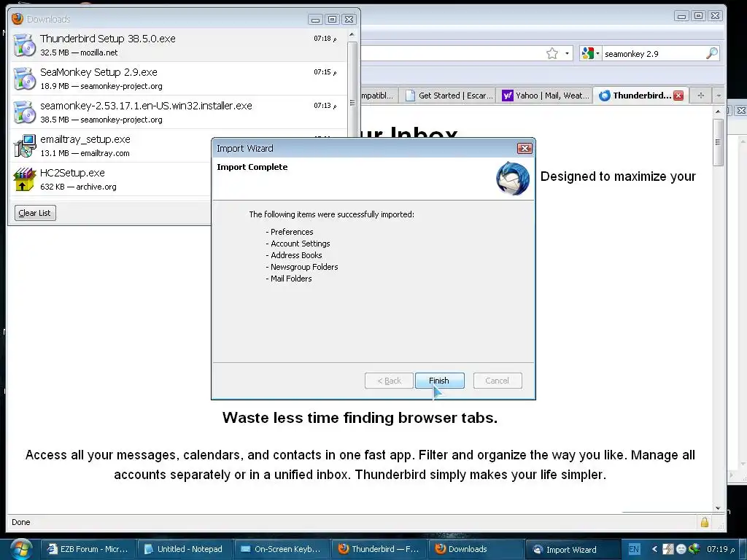Open Thunderbird Setup 38.5.0.exe installer icon
This screenshot has height=560, width=747.
pos(24,44)
